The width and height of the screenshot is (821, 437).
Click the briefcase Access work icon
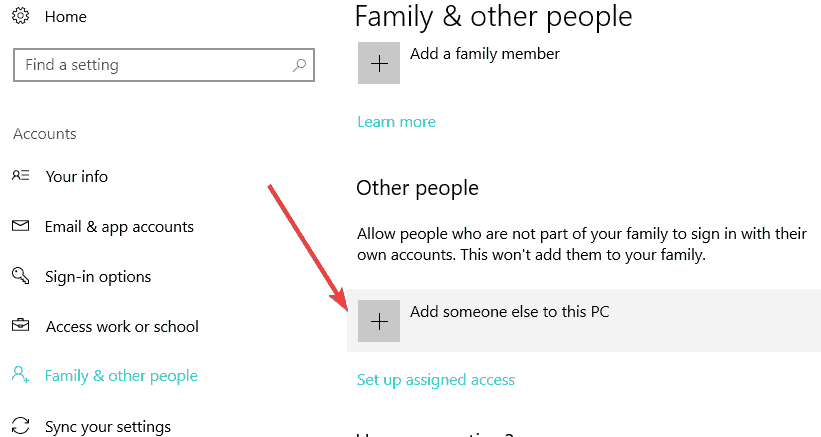point(20,325)
